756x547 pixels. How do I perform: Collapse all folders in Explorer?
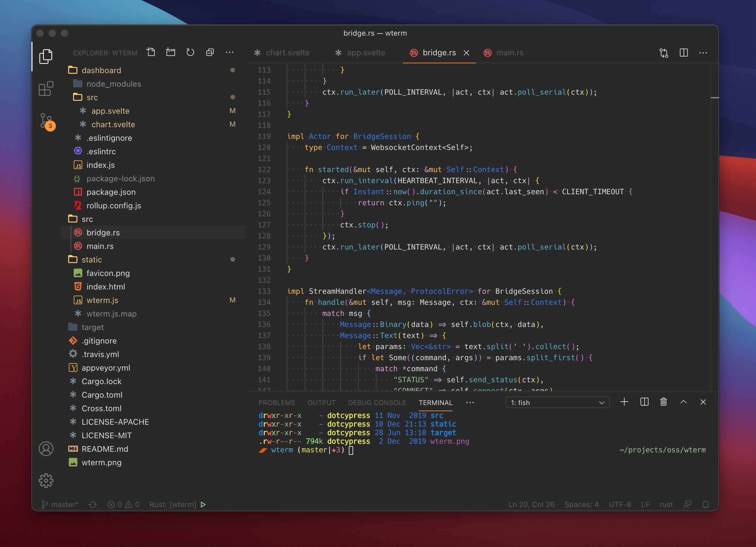(210, 52)
